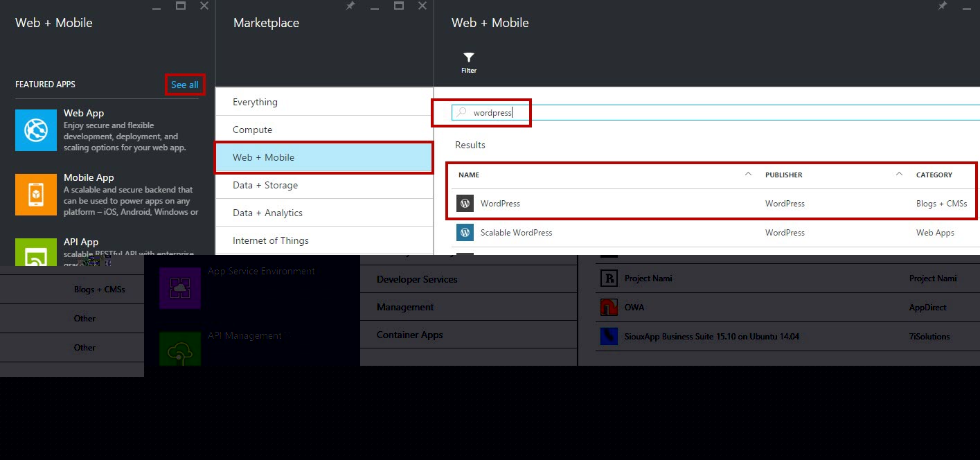Click the AppDirect publisher cell
The width and height of the screenshot is (980, 460).
click(x=928, y=308)
